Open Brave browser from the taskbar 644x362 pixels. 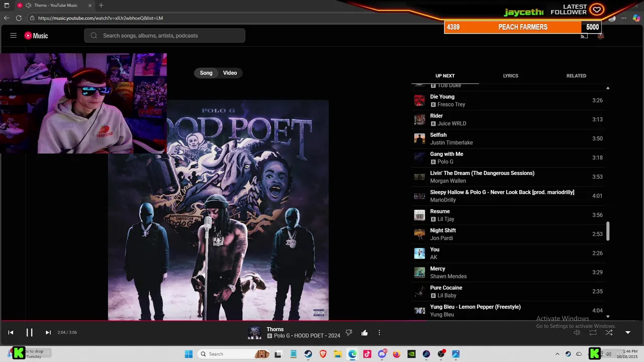click(x=323, y=354)
